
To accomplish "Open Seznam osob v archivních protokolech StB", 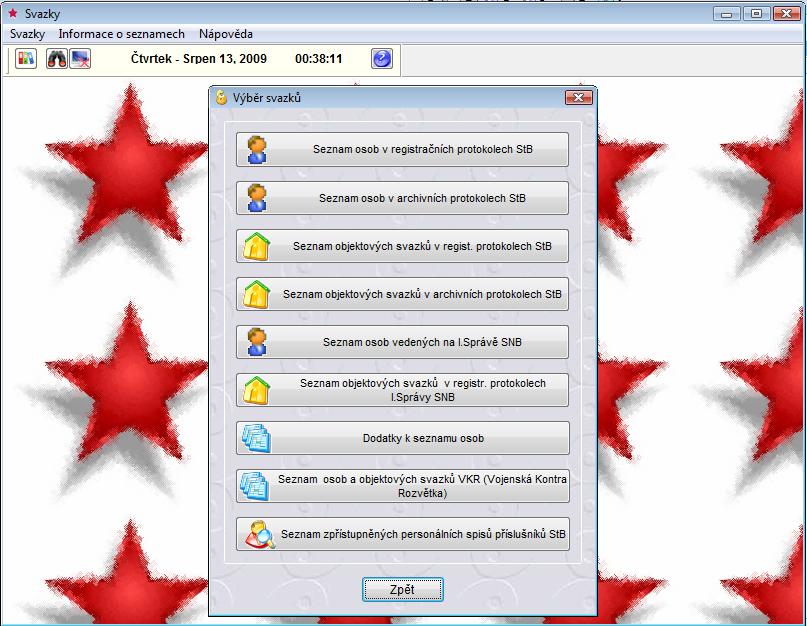I will pyautogui.click(x=402, y=198).
